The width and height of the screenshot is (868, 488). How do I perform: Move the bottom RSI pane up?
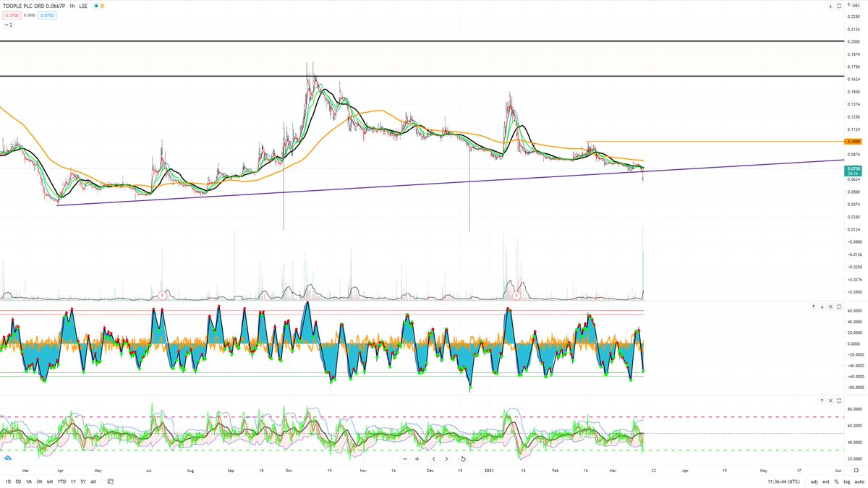(822, 400)
